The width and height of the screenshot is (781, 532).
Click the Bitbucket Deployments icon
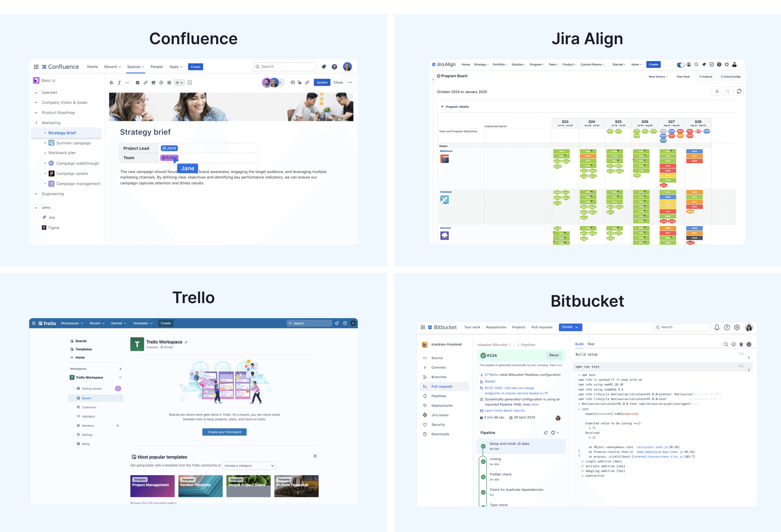(425, 405)
